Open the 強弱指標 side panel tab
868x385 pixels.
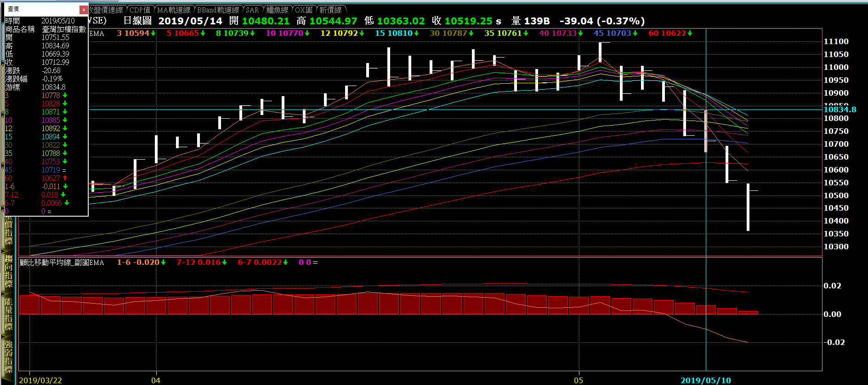coord(9,356)
